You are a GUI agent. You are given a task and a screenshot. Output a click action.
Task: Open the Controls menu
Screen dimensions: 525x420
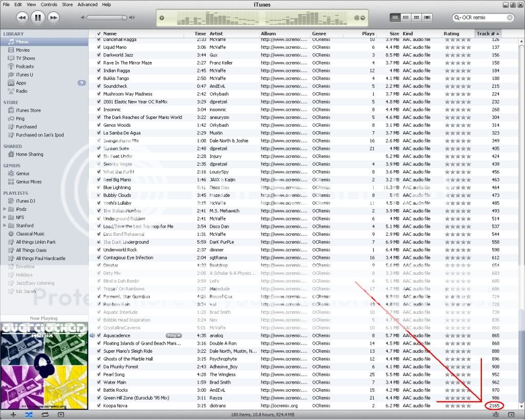pyautogui.click(x=49, y=4)
